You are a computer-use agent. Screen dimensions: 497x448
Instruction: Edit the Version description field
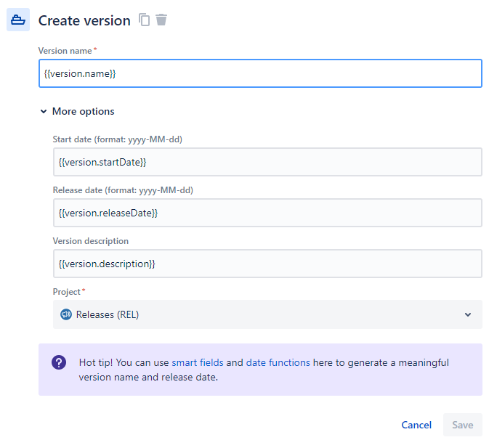(267, 264)
